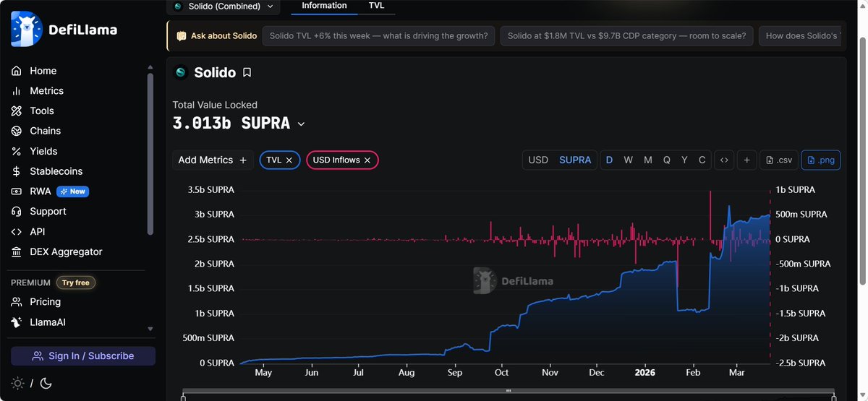Select USD denomination toggle
The height and width of the screenshot is (401, 868).
[538, 160]
